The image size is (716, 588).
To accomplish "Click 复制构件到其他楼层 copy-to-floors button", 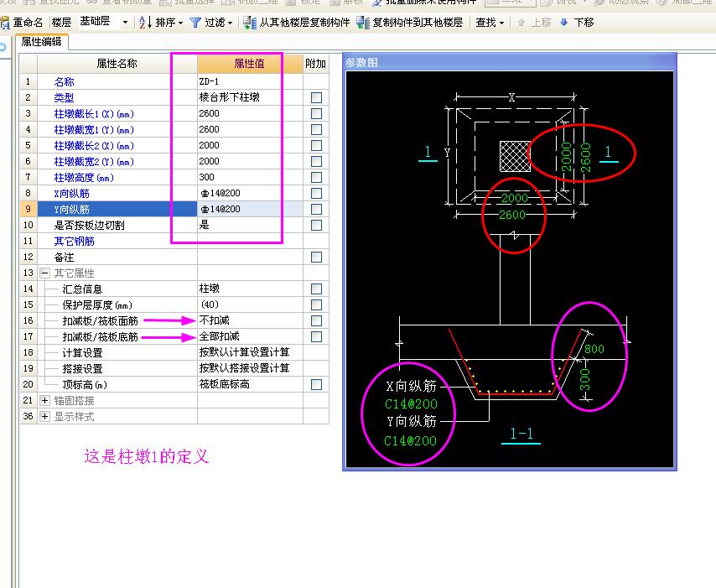I will click(410, 23).
